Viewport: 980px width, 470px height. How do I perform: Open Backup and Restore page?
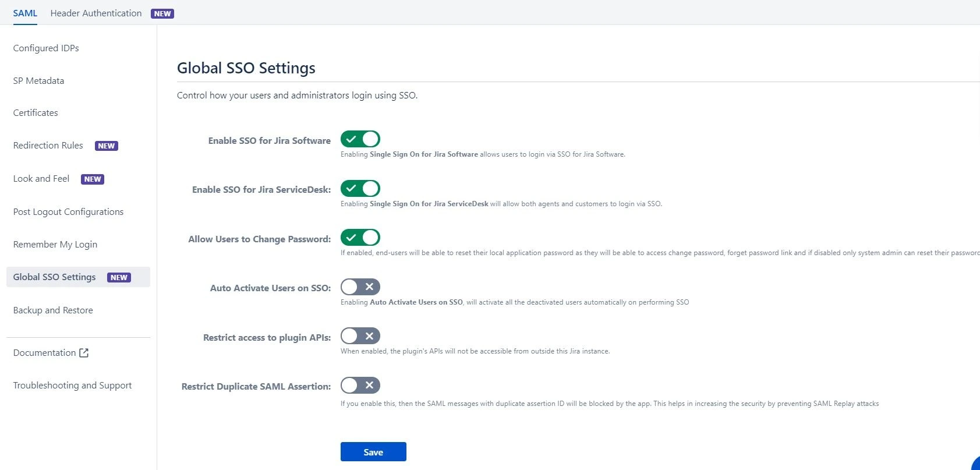click(53, 310)
